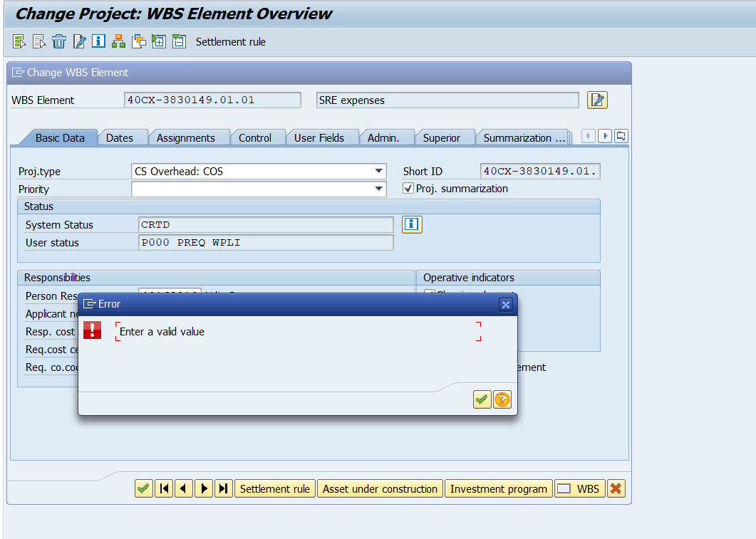Image resolution: width=756 pixels, height=539 pixels.
Task: Click the hierarchy graphic icon in toolbar
Action: tap(118, 41)
